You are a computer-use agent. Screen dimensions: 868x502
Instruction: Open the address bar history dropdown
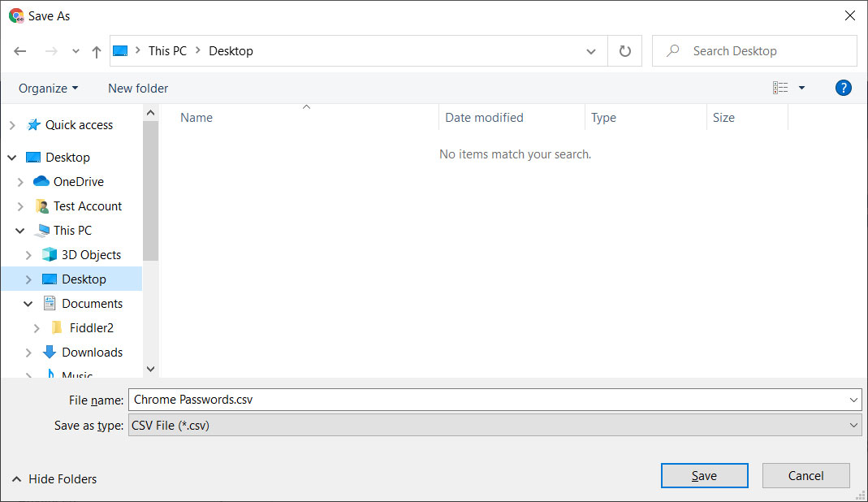(x=591, y=51)
